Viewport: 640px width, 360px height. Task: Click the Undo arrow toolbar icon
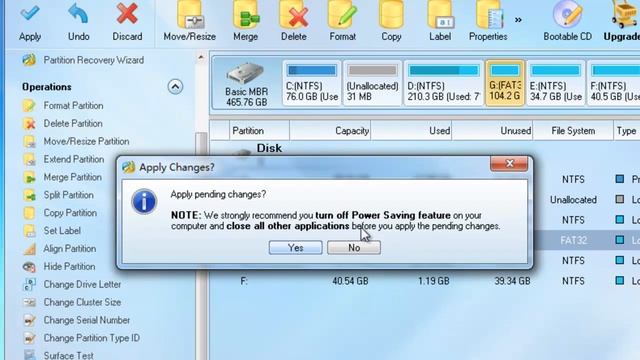tap(78, 14)
